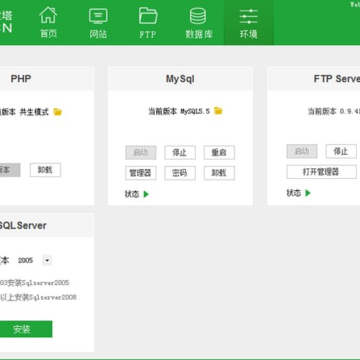Click the MySql 密码 password button
The image size is (360, 360).
coord(180,173)
